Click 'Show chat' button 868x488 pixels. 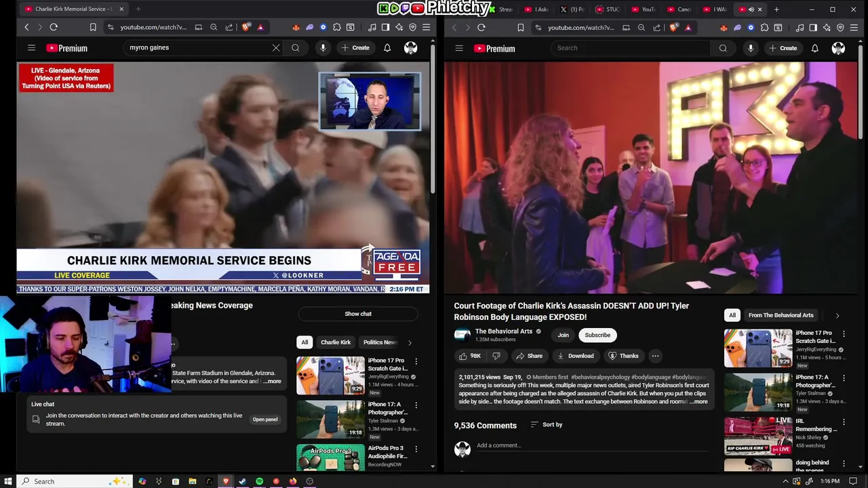tap(358, 314)
